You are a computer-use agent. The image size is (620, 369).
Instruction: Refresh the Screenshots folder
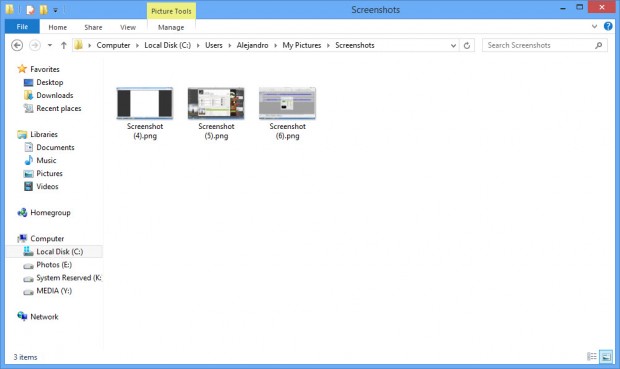pyautogui.click(x=467, y=45)
